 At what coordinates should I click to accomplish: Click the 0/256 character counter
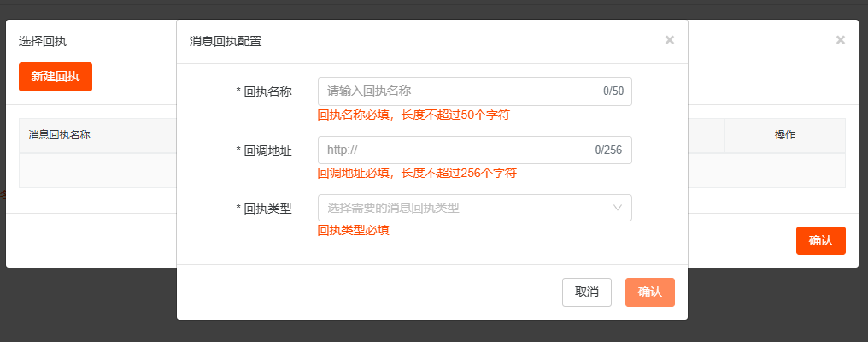(x=608, y=150)
